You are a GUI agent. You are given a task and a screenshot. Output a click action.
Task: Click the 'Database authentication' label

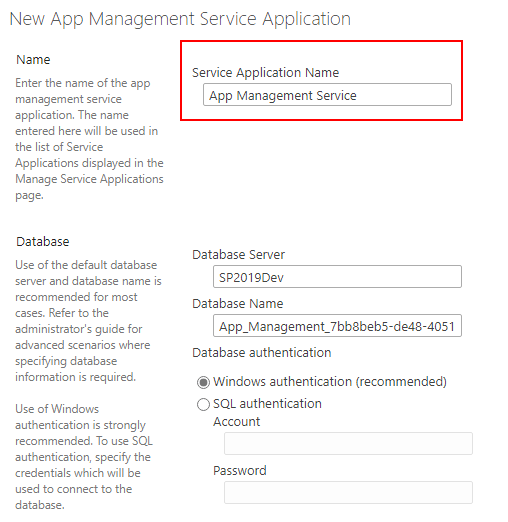pyautogui.click(x=262, y=353)
